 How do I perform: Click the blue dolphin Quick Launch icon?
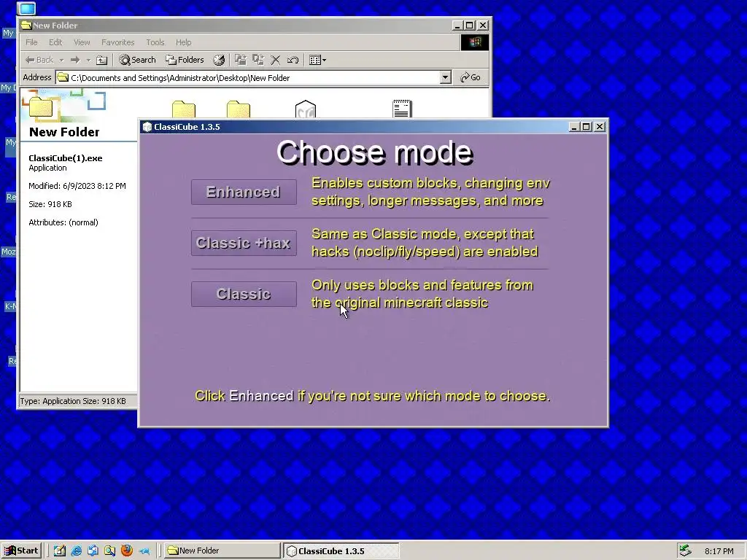(x=144, y=551)
